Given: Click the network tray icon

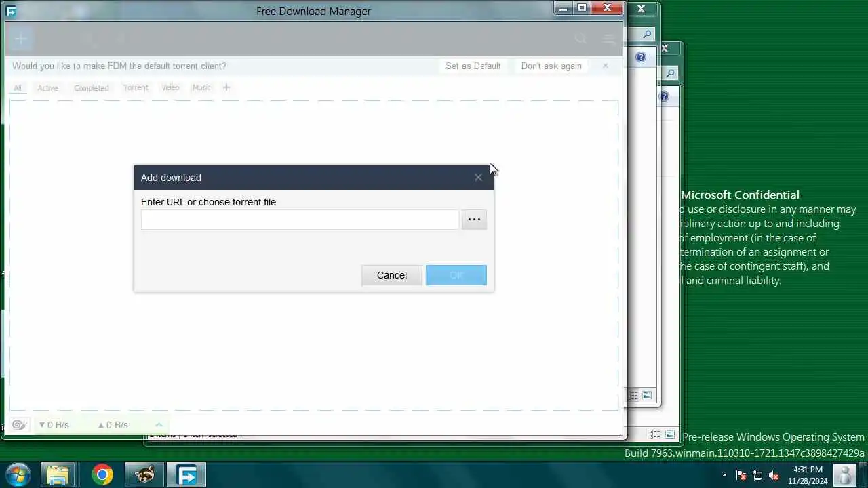Looking at the screenshot, I should [757, 475].
